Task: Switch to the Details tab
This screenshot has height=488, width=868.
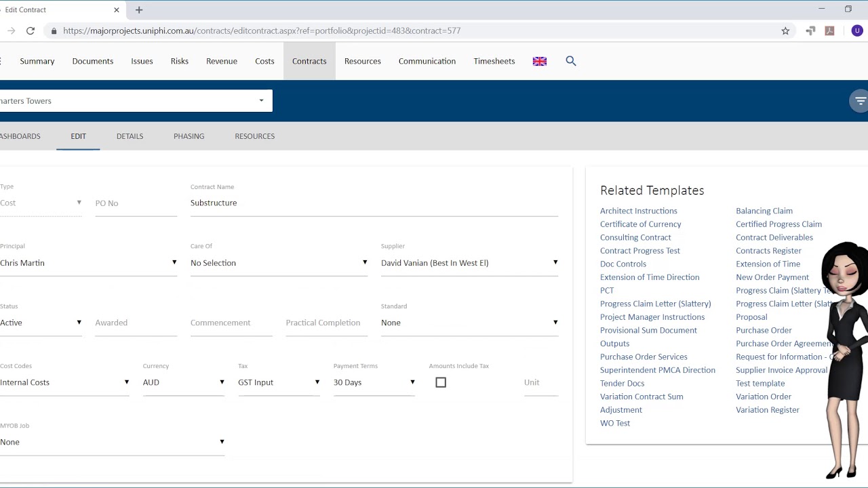Action: tap(130, 136)
